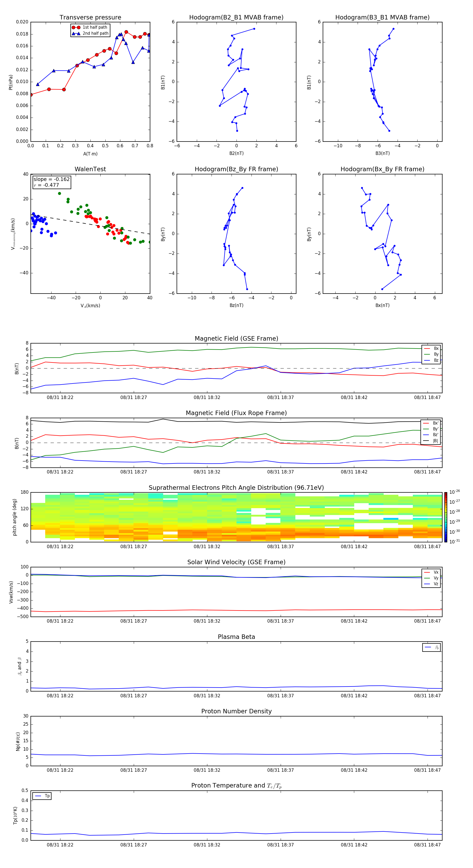The width and height of the screenshot is (473, 868).
Task: Click the 'Bz(nT)' x-axis label
Action: pyautogui.click(x=236, y=305)
